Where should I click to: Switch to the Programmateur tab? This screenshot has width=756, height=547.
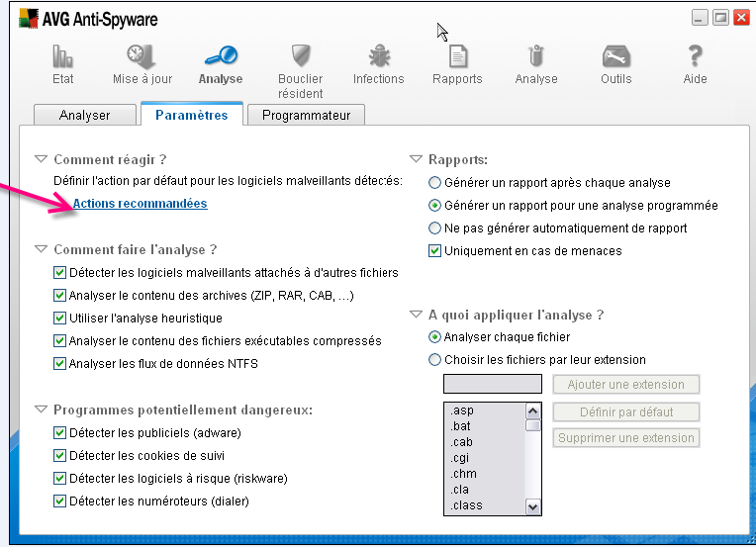(306, 115)
